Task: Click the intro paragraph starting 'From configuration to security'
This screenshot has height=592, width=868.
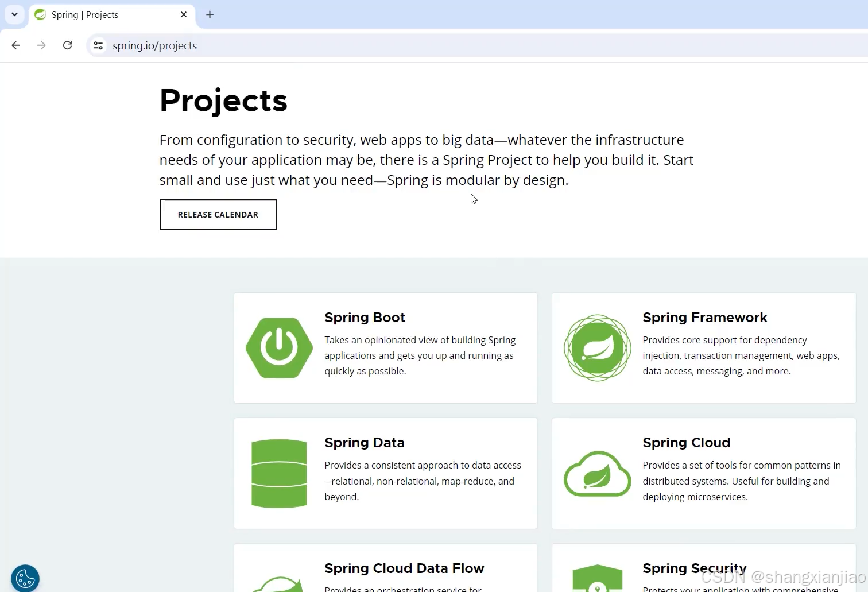Action: [427, 160]
